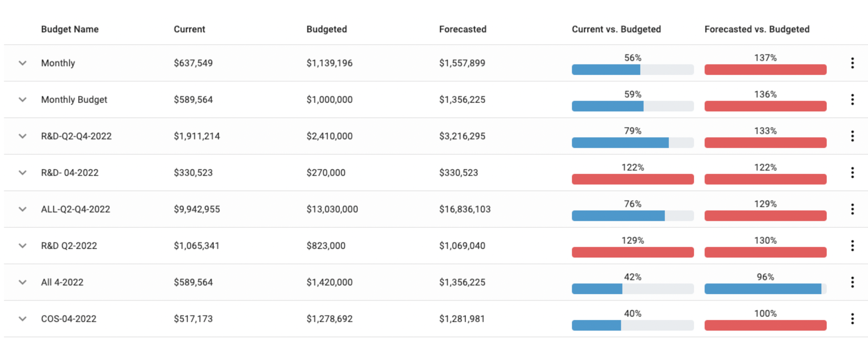Click the $16,836,103 forecasted value
The height and width of the screenshot is (353, 868).
(x=465, y=209)
